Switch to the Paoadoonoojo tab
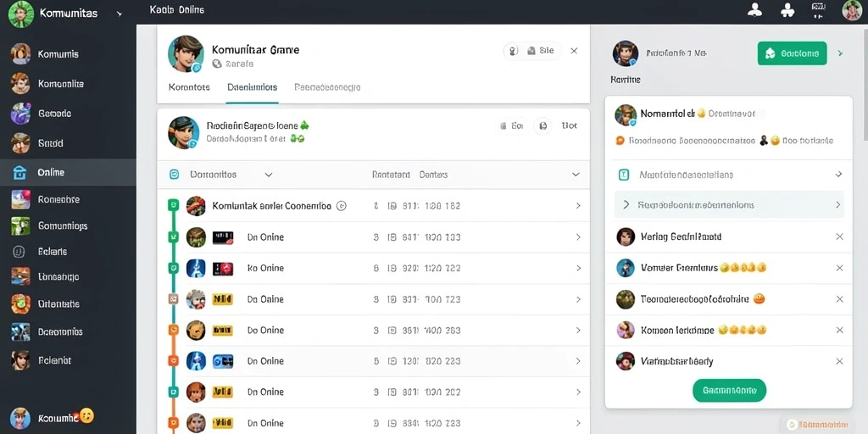The image size is (868, 434). point(328,87)
